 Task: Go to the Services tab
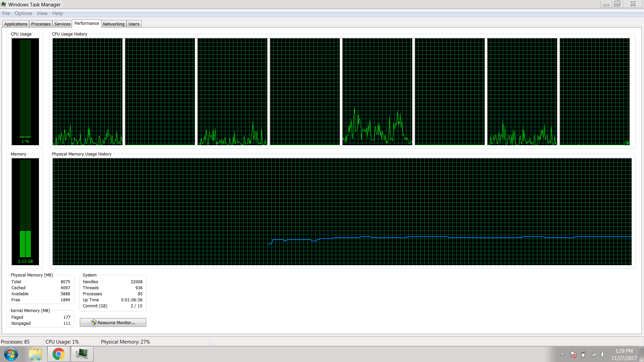tap(62, 24)
